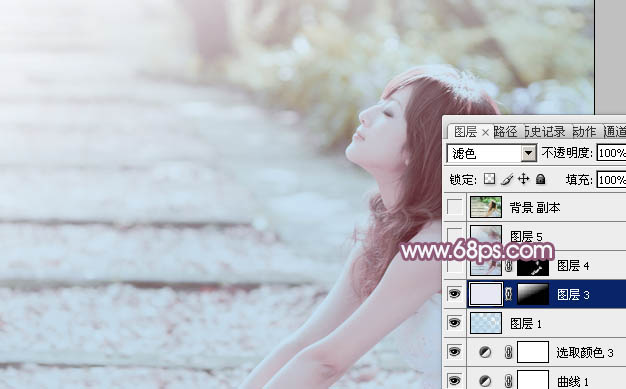Click the 填充 value field
Screen dimensions: 626x389
pyautogui.click(x=611, y=180)
